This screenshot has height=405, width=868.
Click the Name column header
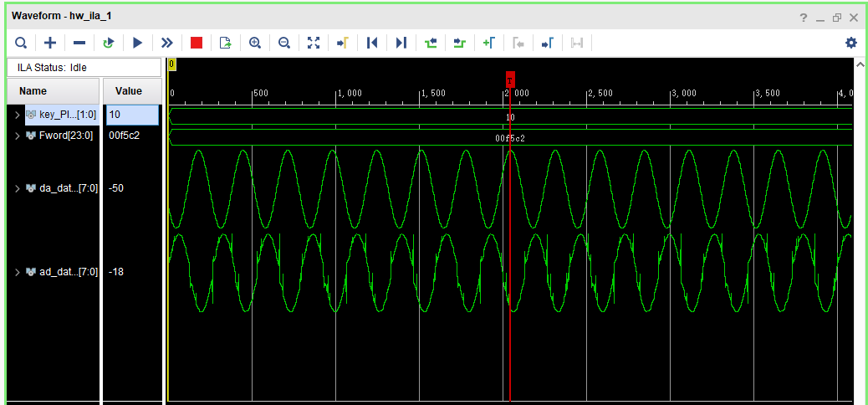(x=54, y=91)
